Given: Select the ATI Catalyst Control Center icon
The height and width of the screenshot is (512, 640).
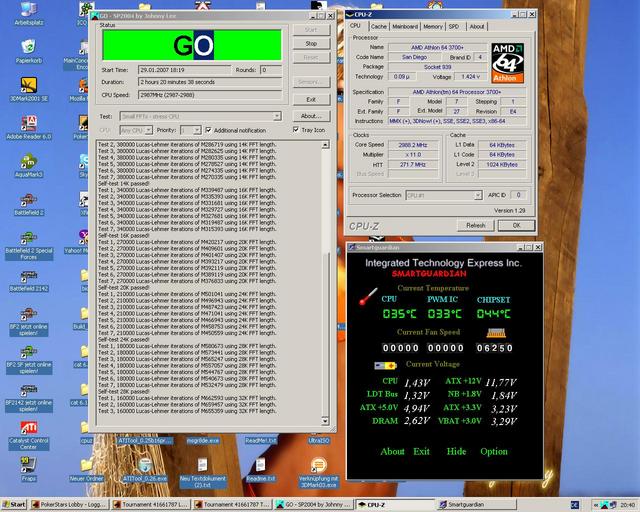Looking at the screenshot, I should 29,435.
